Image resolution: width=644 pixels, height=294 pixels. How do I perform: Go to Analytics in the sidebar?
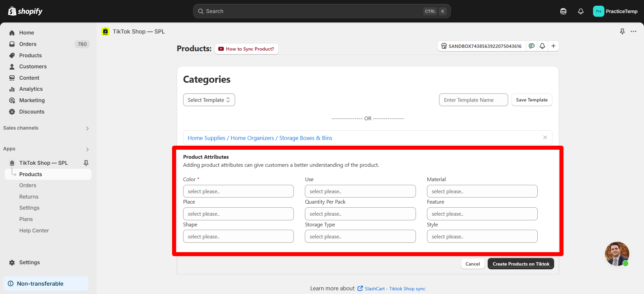coord(31,89)
